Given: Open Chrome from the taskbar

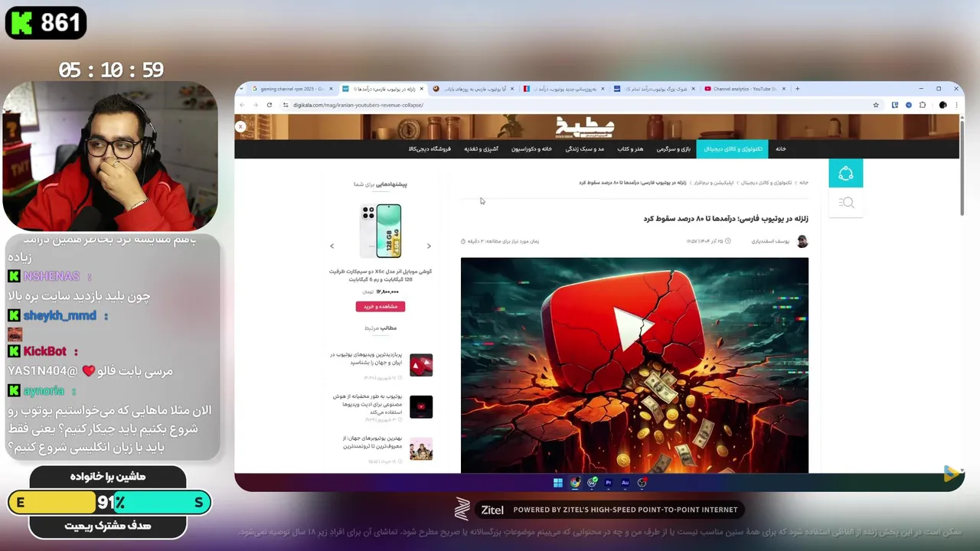Looking at the screenshot, I should [575, 483].
